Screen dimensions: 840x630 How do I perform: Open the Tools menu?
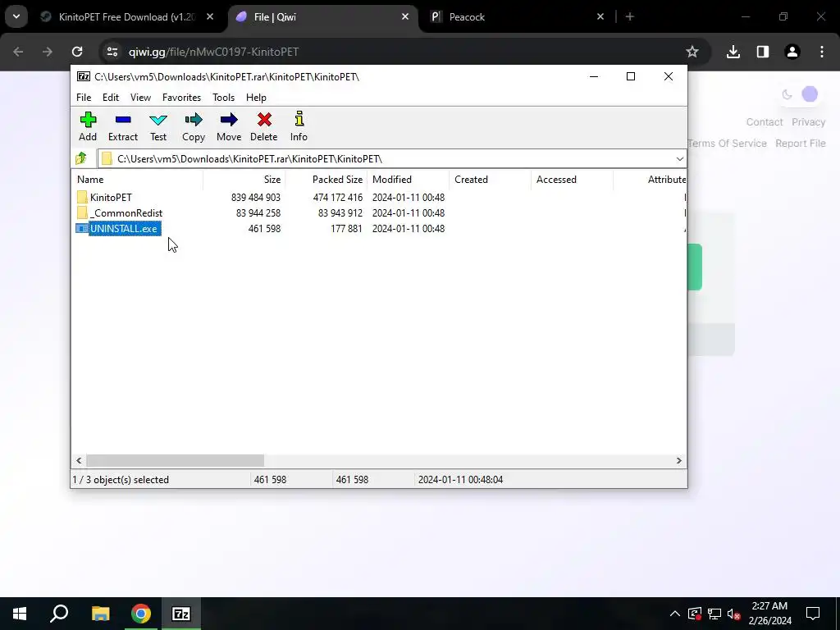(x=223, y=98)
